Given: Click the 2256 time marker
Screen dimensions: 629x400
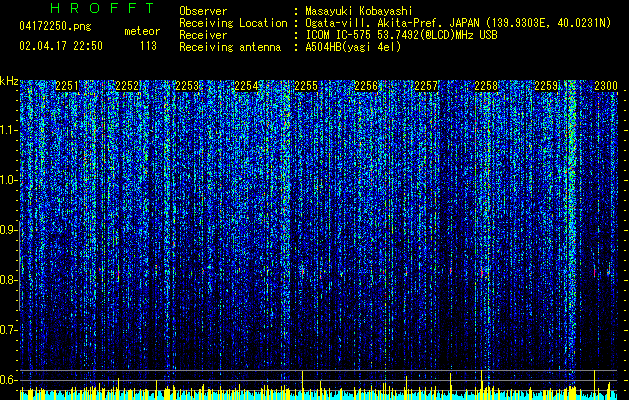Looking at the screenshot, I should (366, 86).
